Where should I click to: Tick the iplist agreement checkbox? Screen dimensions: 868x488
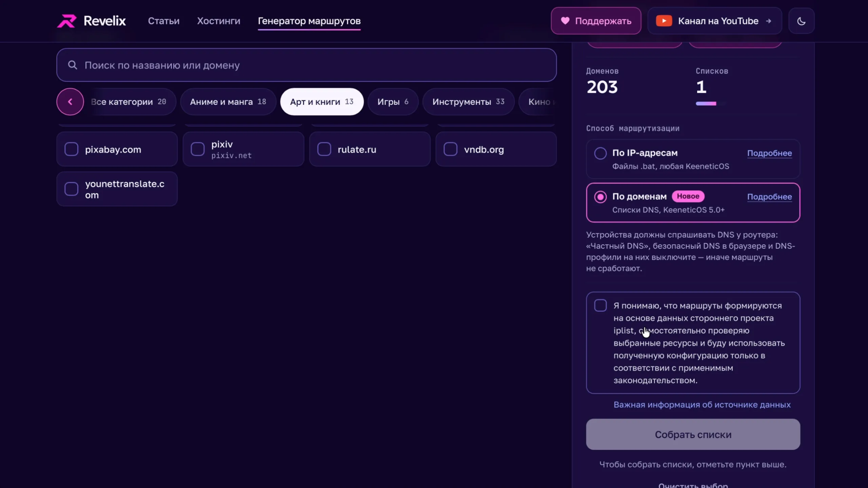click(600, 305)
